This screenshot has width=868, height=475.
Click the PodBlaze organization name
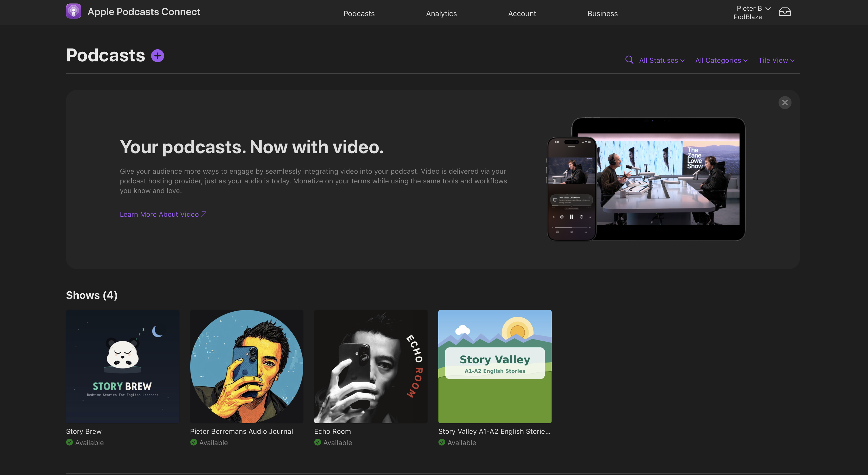coord(748,17)
